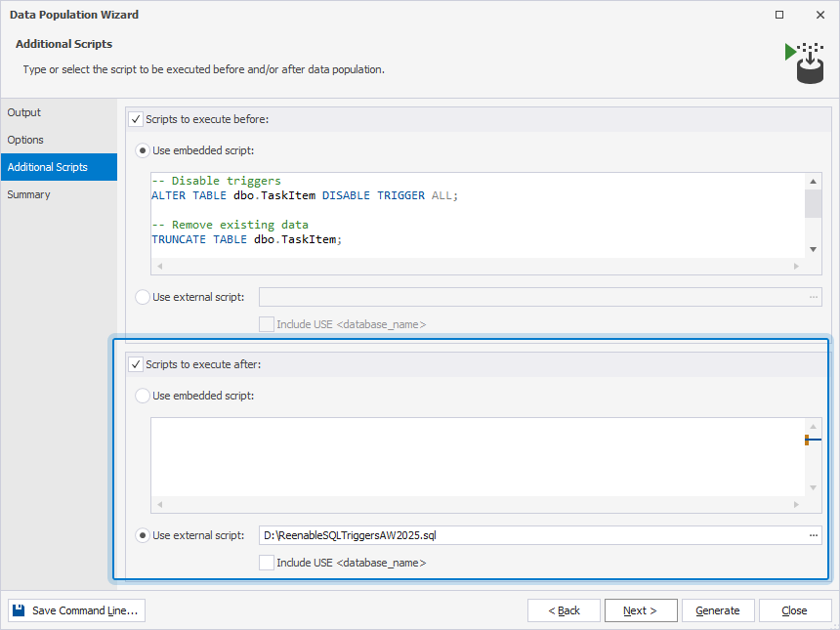Click the Generate button
The image size is (840, 630).
point(718,610)
